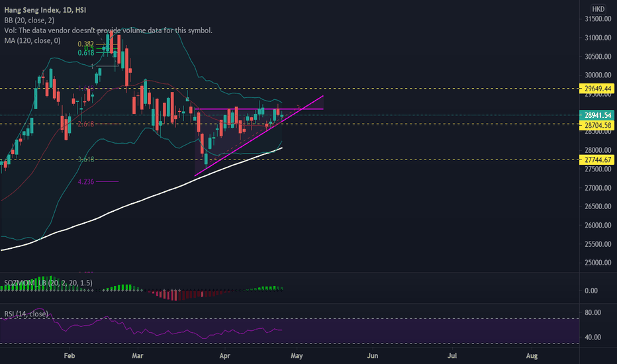This screenshot has height=364, width=617.
Task: Click the HKD currency label
Action: coord(598,9)
